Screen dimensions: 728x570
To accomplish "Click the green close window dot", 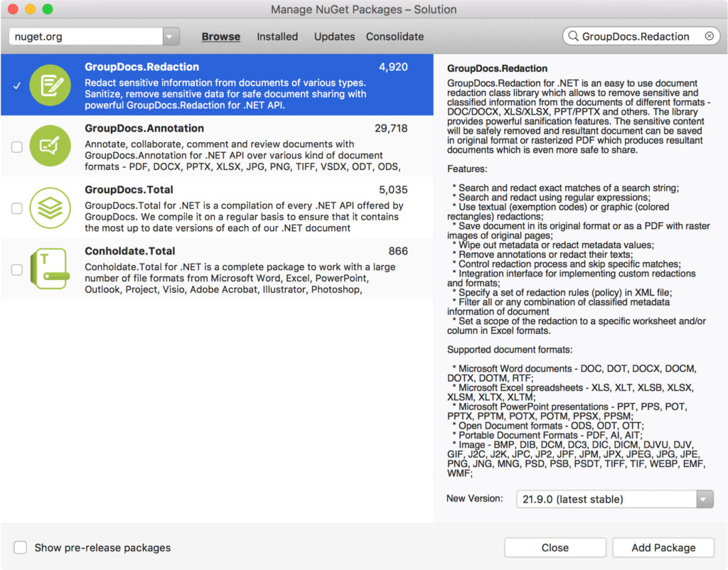I will coord(47,10).
